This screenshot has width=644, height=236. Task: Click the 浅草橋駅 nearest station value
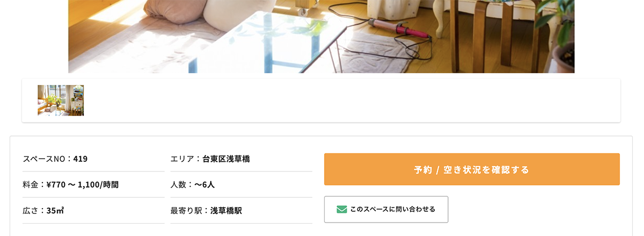[226, 210]
